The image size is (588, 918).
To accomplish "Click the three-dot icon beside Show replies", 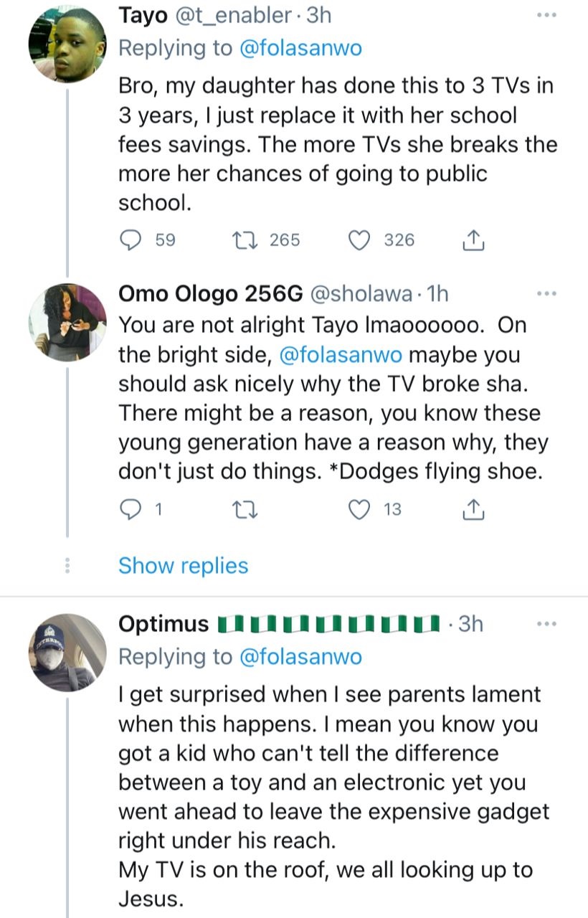I will coord(67,566).
